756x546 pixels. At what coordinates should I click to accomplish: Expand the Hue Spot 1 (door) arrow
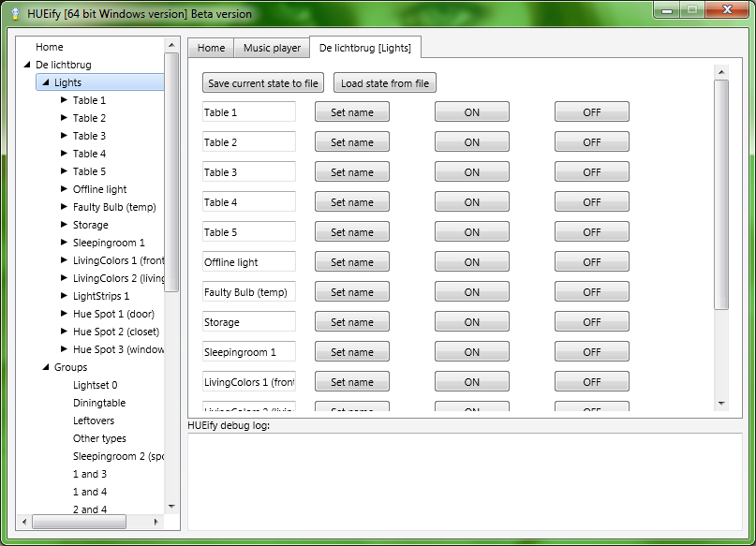pyautogui.click(x=64, y=313)
